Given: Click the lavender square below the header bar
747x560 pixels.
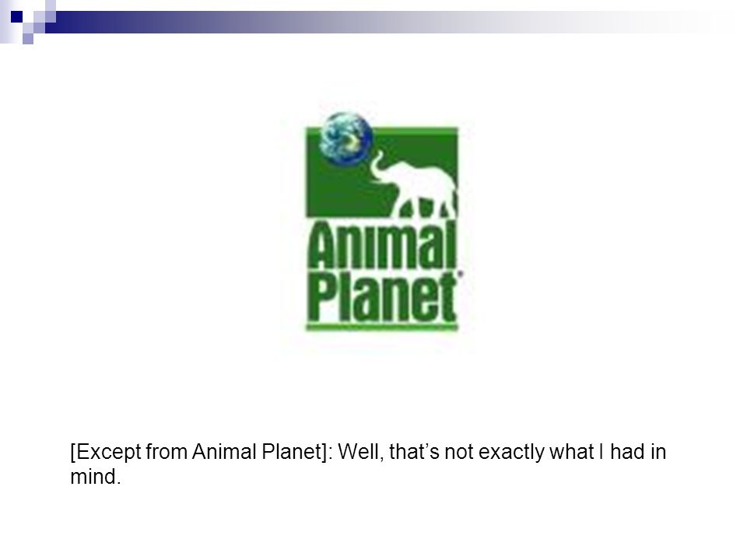Looking at the screenshot, I should pyautogui.click(x=28, y=39).
